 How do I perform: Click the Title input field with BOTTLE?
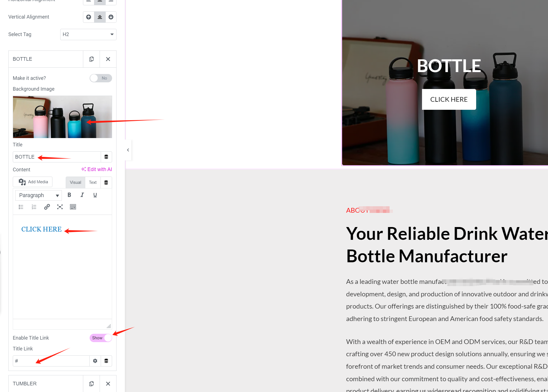[x=57, y=157]
